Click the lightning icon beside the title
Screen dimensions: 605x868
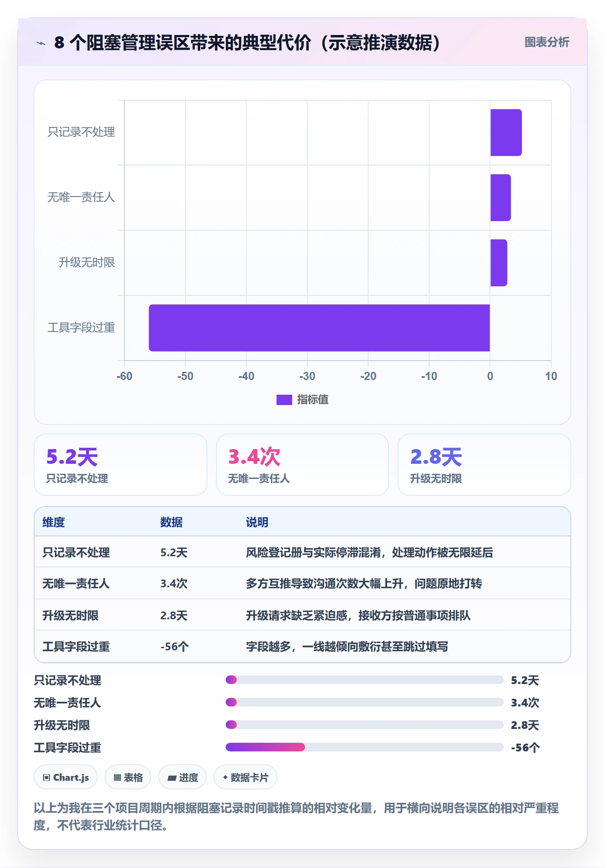point(41,43)
